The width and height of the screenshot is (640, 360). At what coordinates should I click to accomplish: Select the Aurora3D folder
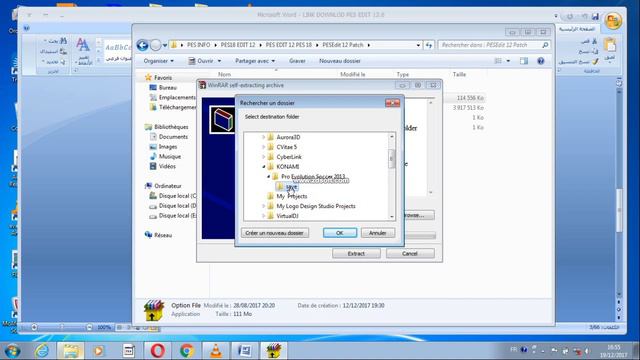tap(288, 137)
